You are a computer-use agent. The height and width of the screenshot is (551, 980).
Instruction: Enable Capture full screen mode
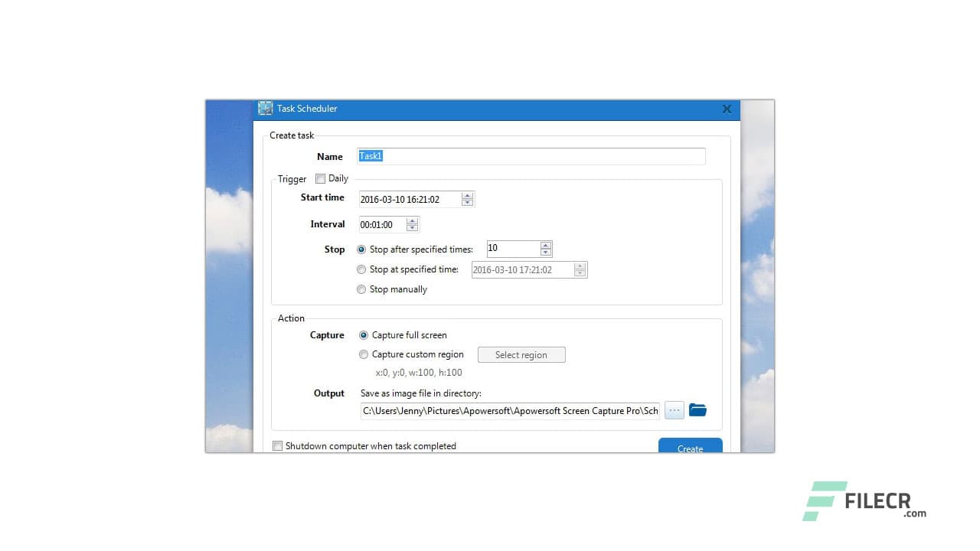364,334
